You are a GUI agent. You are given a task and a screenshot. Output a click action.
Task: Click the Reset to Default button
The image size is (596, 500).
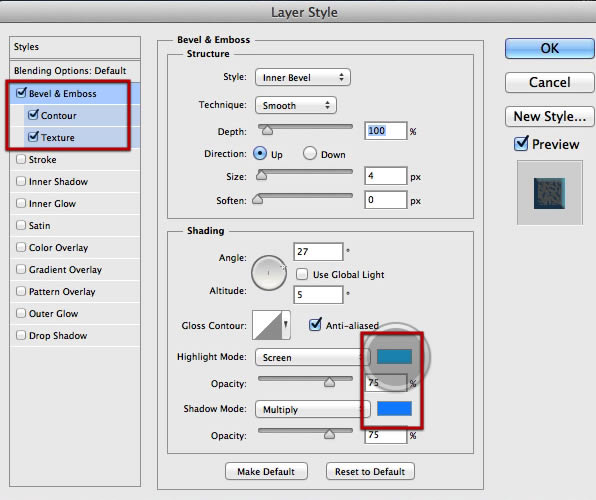pos(370,471)
